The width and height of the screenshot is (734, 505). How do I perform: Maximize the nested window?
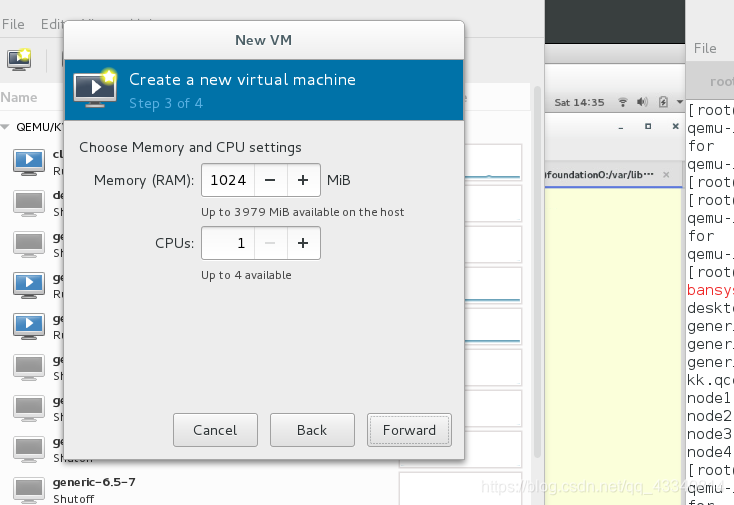[648, 126]
